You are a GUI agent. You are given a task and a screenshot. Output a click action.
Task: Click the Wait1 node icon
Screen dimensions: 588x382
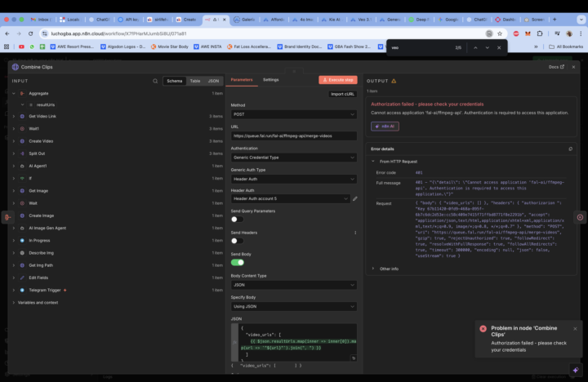(x=22, y=129)
